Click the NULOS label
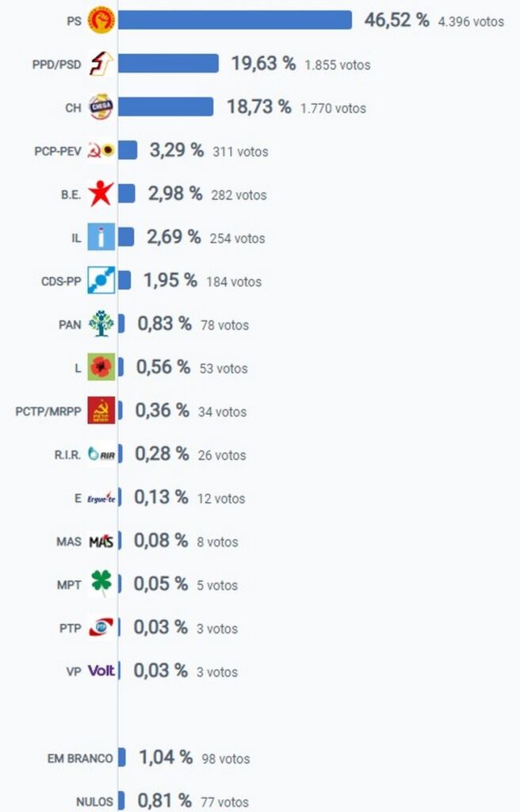Screen dimensions: 520x812 pos(94,801)
